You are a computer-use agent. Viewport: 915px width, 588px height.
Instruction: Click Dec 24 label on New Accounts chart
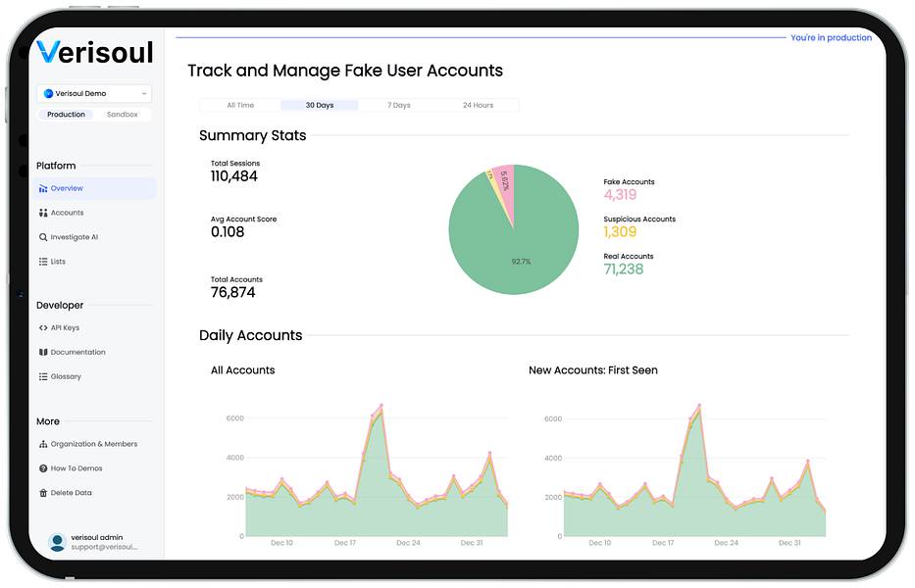(x=727, y=543)
